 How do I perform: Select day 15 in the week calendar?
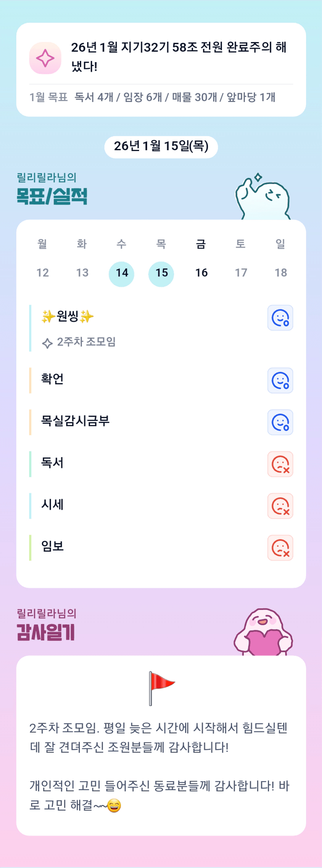point(161,273)
